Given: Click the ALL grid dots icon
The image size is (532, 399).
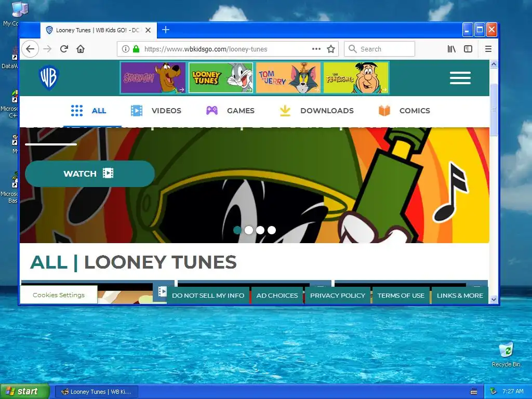Looking at the screenshot, I should [x=77, y=111].
